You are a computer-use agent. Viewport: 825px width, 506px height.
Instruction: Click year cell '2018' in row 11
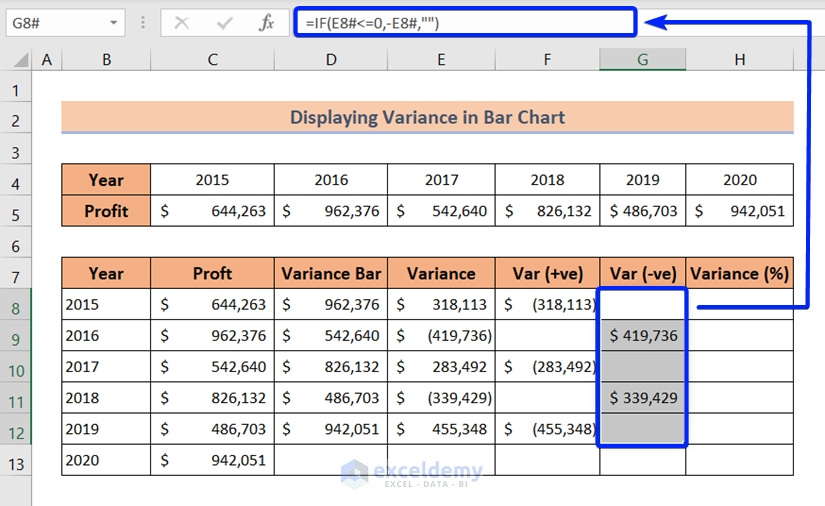click(106, 398)
